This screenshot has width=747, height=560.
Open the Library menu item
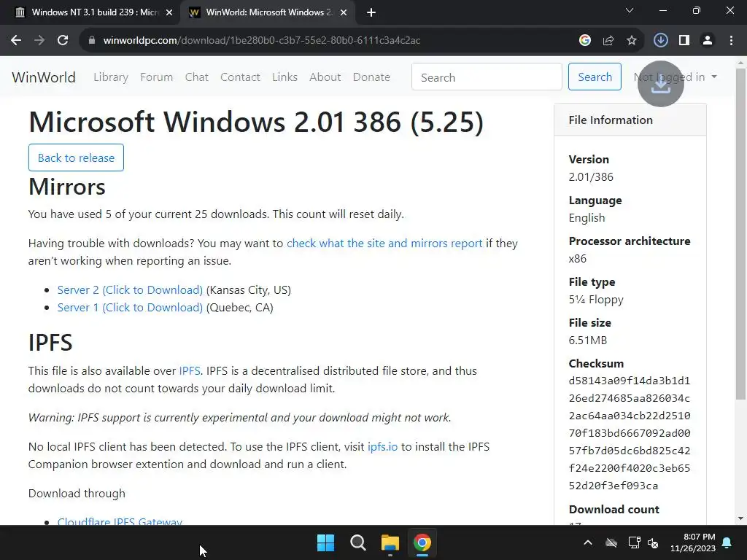[x=111, y=77]
